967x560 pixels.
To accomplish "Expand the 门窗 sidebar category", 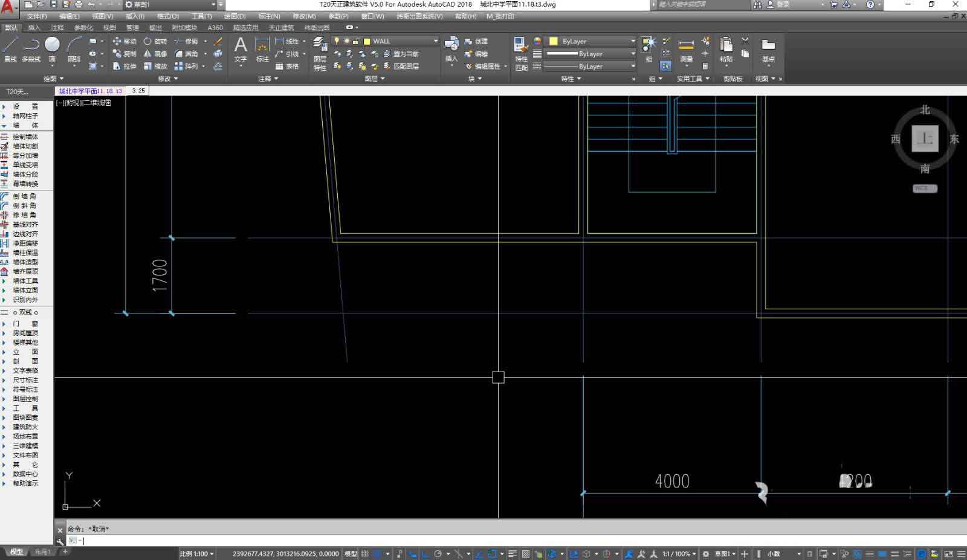I will [25, 323].
